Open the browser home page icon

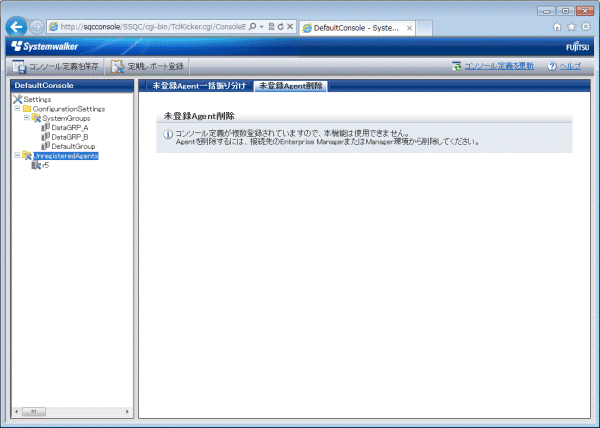click(x=557, y=27)
